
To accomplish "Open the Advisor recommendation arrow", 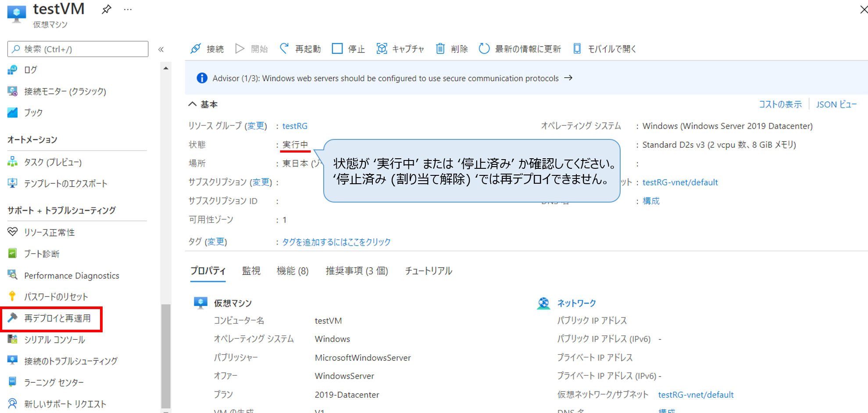I will 568,78.
